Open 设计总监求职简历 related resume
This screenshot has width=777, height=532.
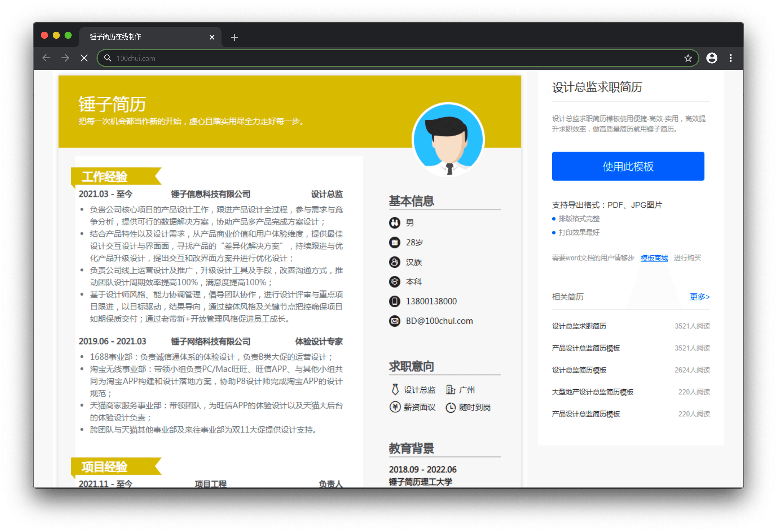click(x=579, y=326)
